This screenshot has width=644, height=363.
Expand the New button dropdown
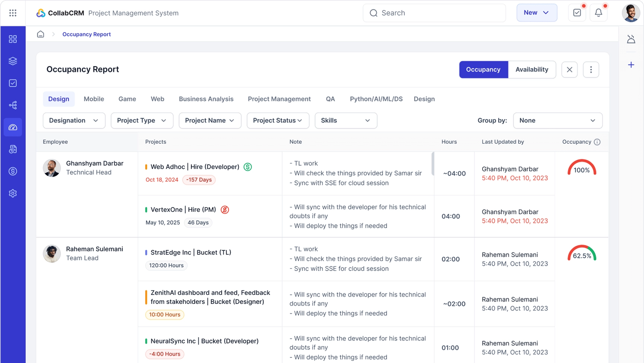coord(537,13)
